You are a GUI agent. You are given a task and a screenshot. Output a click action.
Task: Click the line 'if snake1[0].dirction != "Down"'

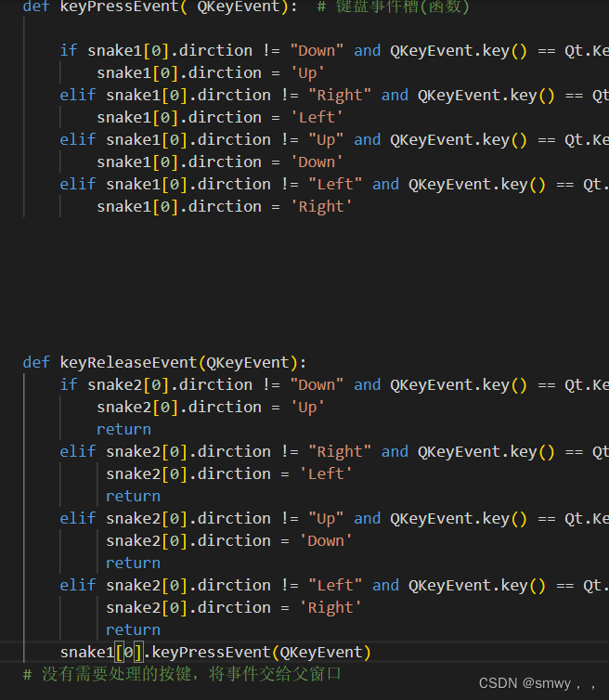point(334,50)
